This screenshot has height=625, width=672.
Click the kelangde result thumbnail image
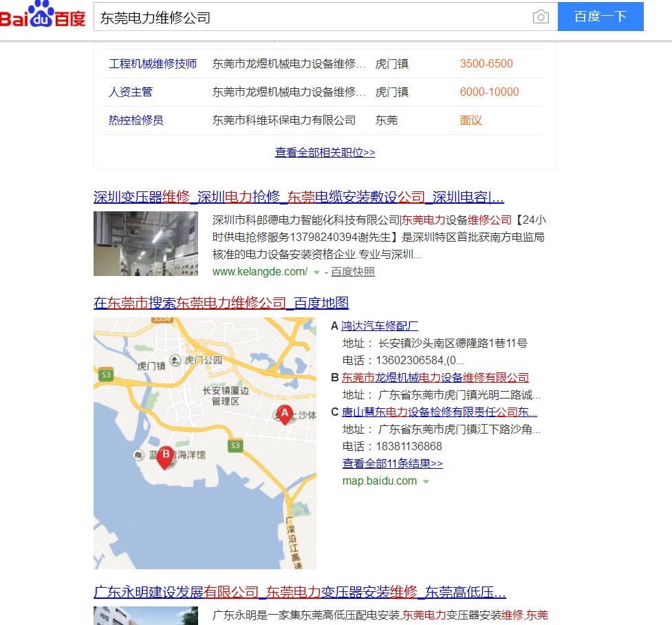(146, 244)
